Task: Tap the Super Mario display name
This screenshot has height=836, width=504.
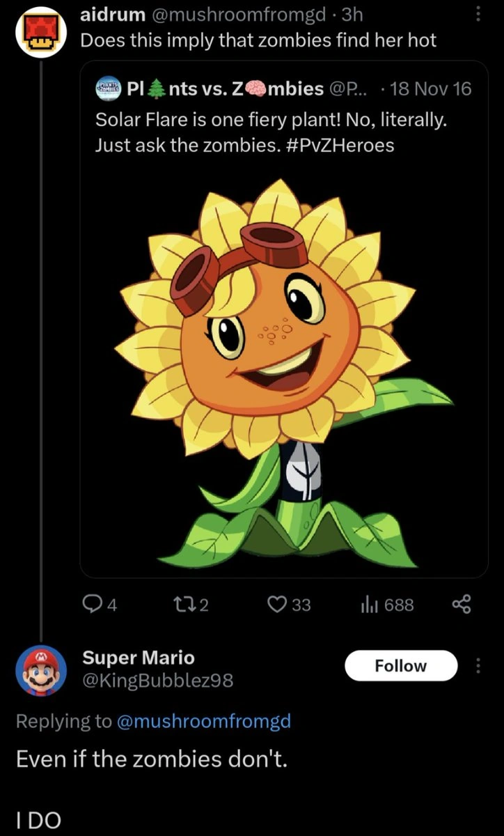Action: 139,657
